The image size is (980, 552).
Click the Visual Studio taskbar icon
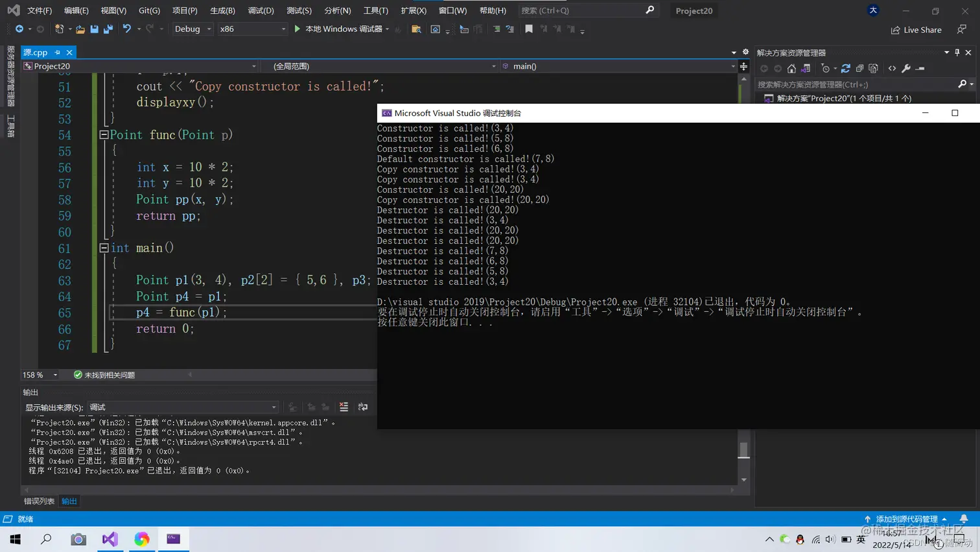click(110, 539)
